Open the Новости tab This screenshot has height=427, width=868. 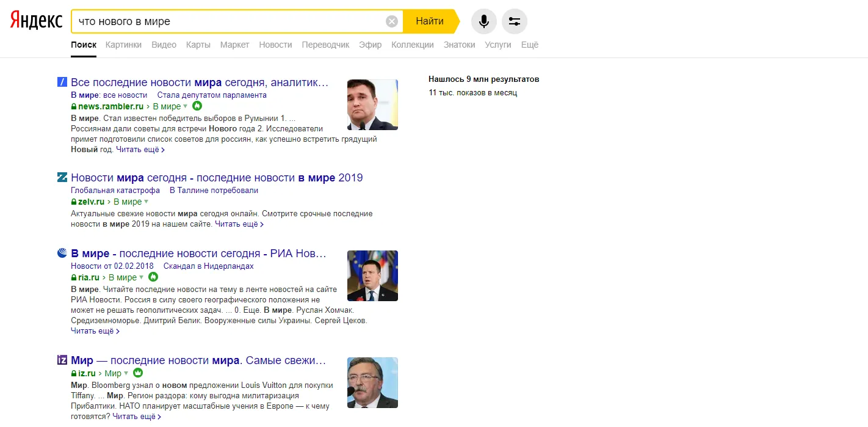point(275,45)
